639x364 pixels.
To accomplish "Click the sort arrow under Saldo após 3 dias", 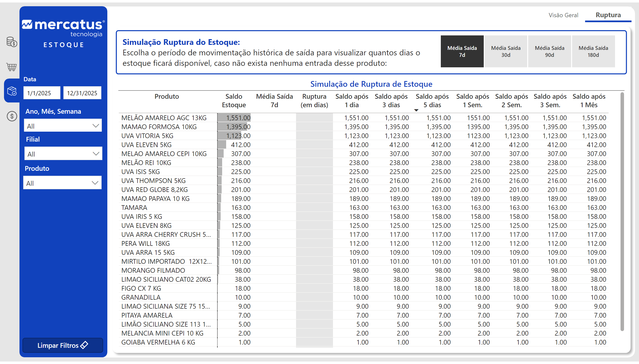I will 416,110.
